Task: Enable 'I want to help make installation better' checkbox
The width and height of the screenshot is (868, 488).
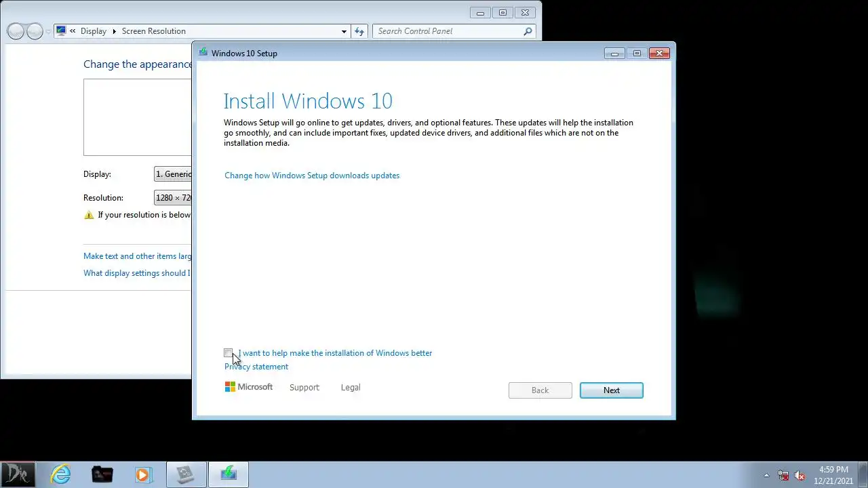Action: [x=229, y=353]
